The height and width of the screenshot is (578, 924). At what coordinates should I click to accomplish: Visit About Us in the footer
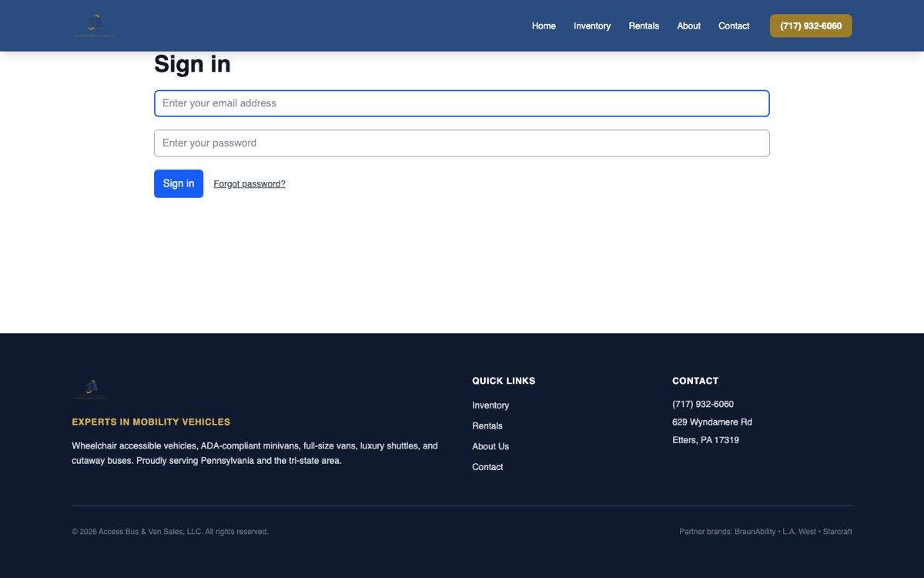[490, 446]
